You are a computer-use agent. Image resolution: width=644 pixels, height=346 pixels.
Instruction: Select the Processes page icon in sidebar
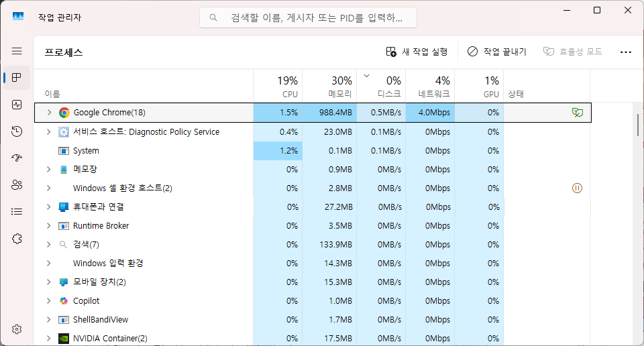coord(17,78)
